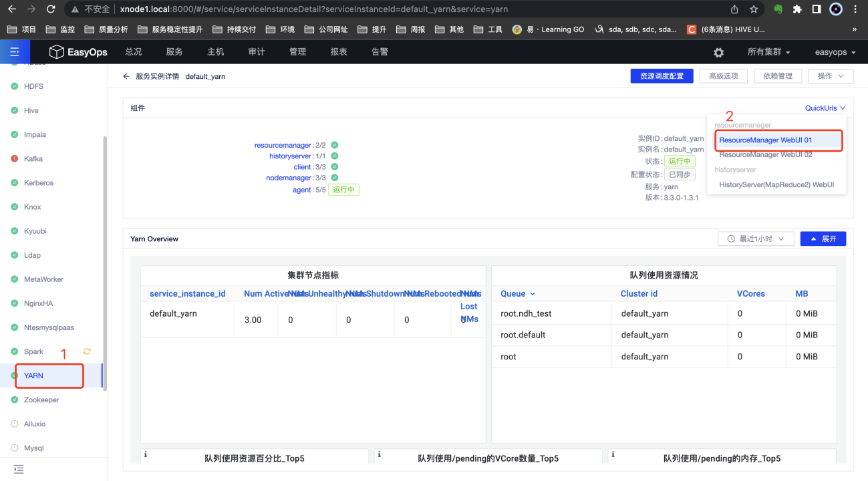The height and width of the screenshot is (481, 868).
Task: Open the 服务 menu
Action: pyautogui.click(x=174, y=52)
